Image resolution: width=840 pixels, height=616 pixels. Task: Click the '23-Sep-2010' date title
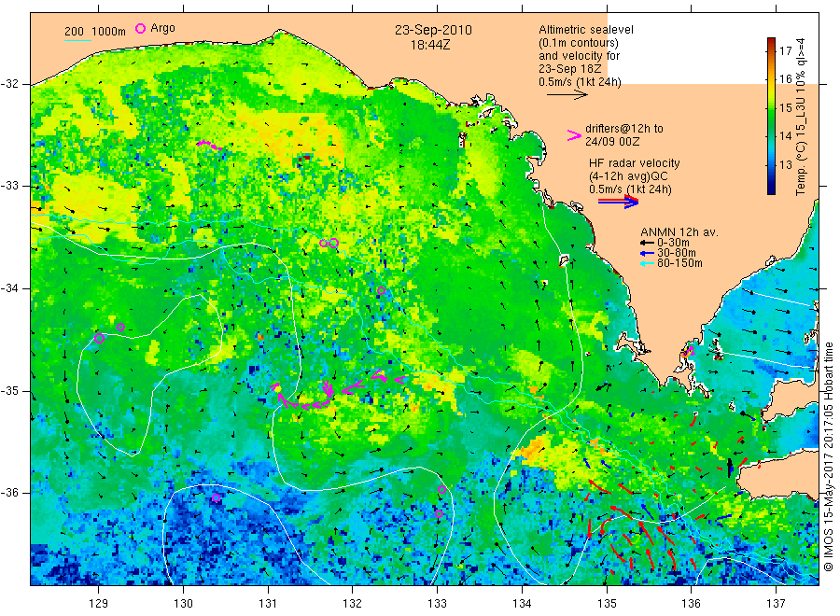(x=433, y=30)
